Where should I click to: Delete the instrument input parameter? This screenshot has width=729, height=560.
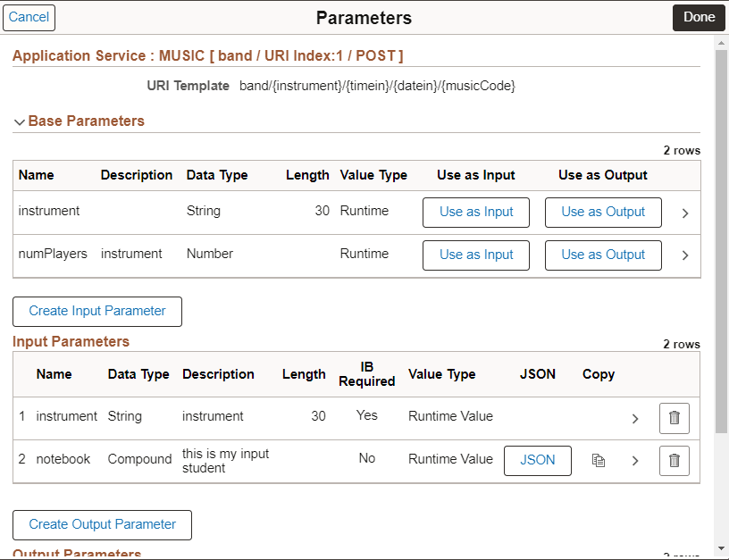(x=675, y=418)
